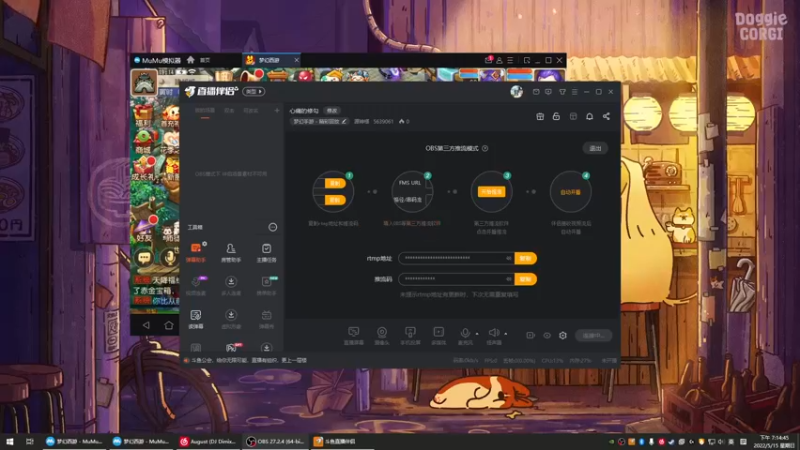800x450 pixels.
Task: Open the chat bubble icon in the game
Action: pos(144,258)
